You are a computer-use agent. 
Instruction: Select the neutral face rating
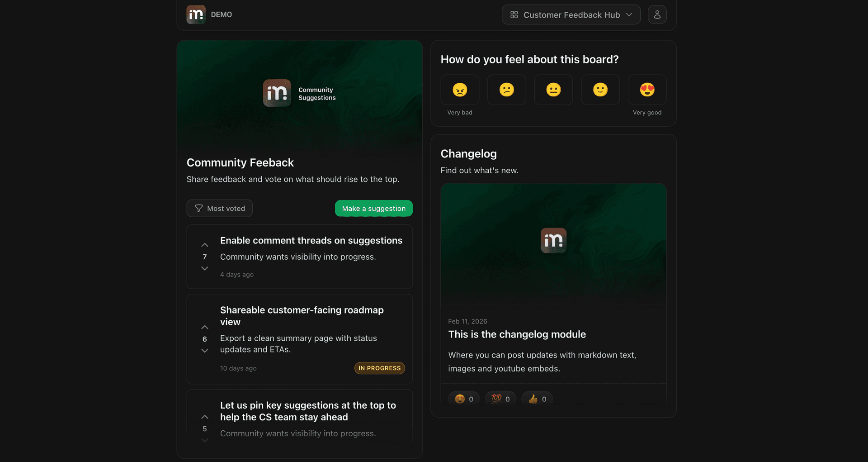click(553, 90)
